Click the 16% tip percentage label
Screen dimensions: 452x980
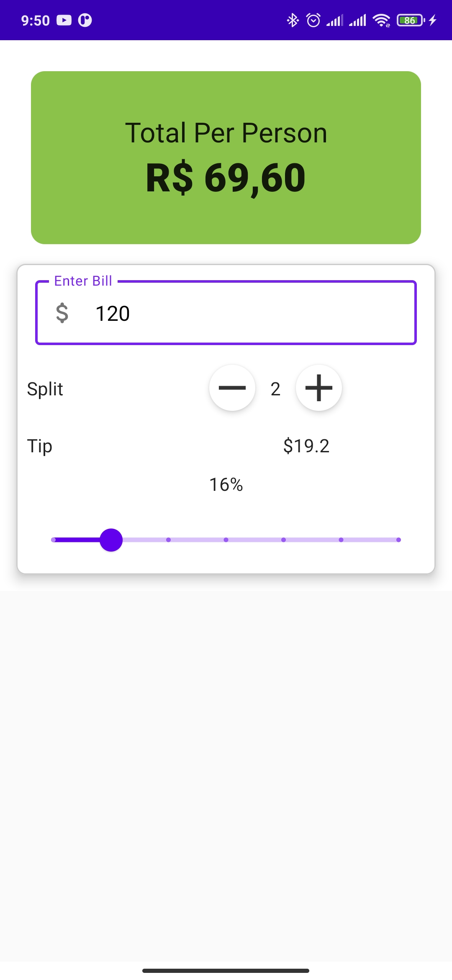(x=226, y=485)
